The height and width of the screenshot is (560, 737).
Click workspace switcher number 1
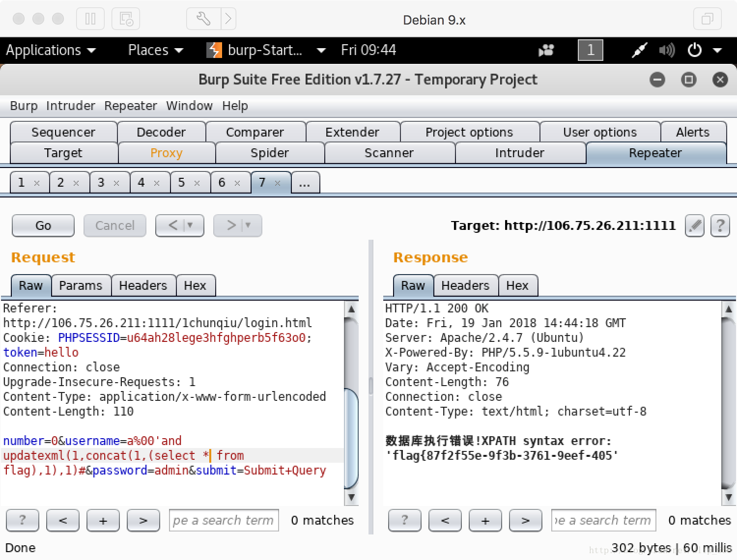coord(591,50)
